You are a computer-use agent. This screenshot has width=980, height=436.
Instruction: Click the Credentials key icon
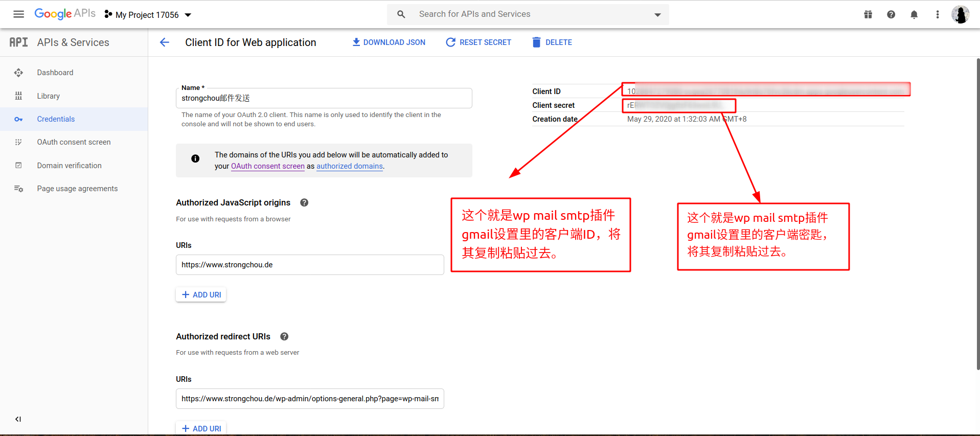click(18, 119)
